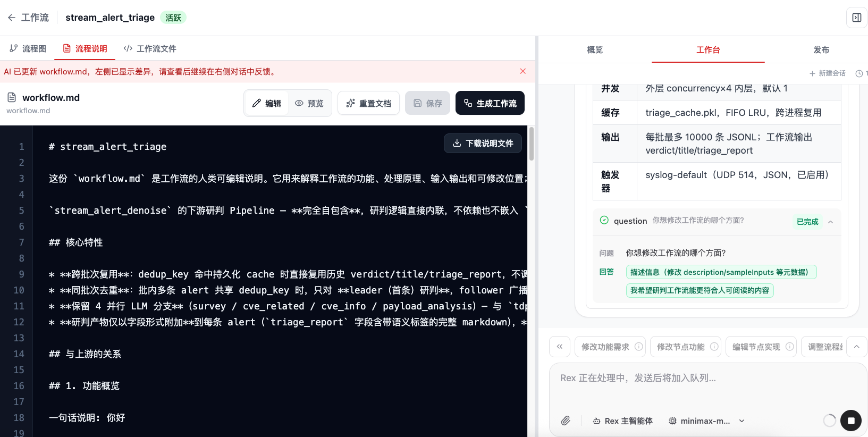Switch to 编辑 mode
868x437 pixels.
(267, 103)
